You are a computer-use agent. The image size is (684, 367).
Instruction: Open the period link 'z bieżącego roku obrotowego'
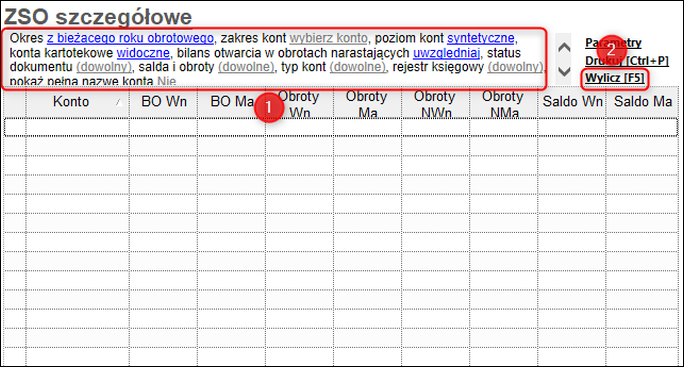click(x=130, y=38)
